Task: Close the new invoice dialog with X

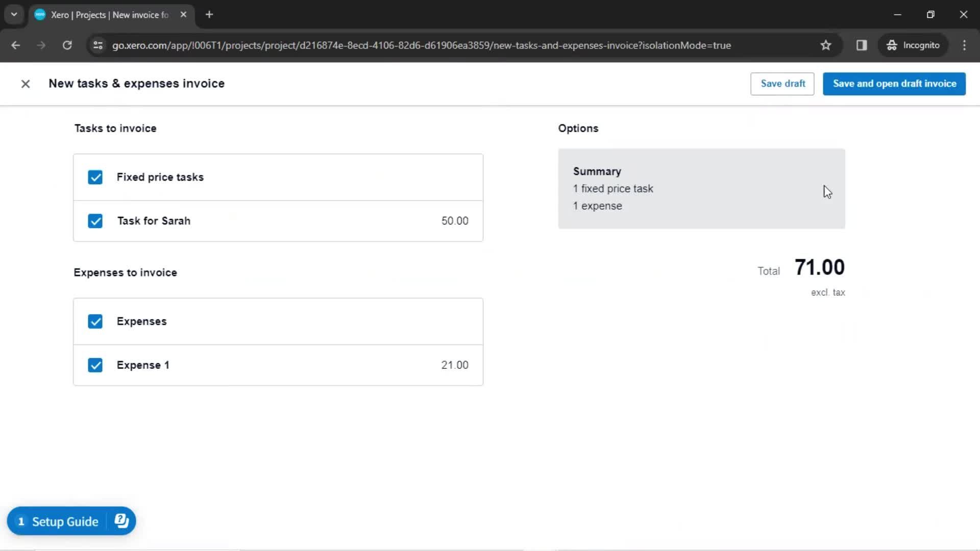Action: click(x=26, y=84)
